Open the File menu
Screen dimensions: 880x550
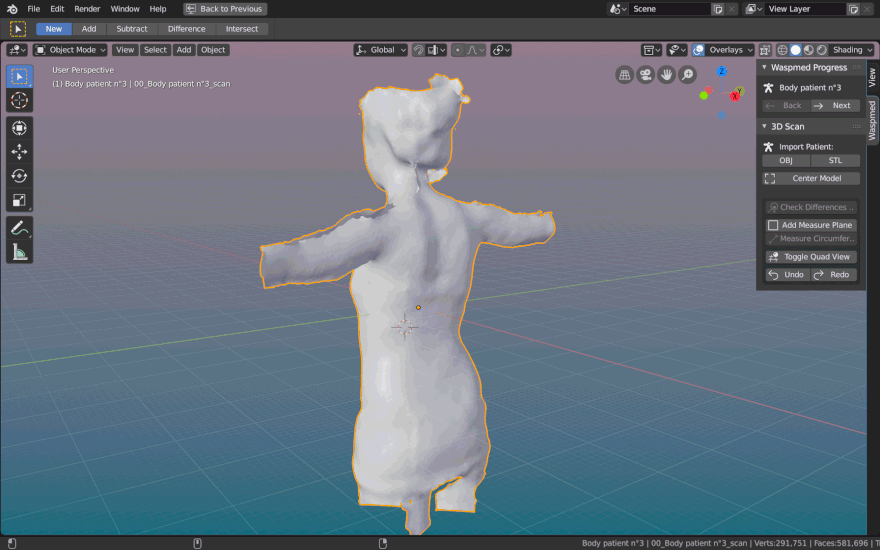(34, 9)
